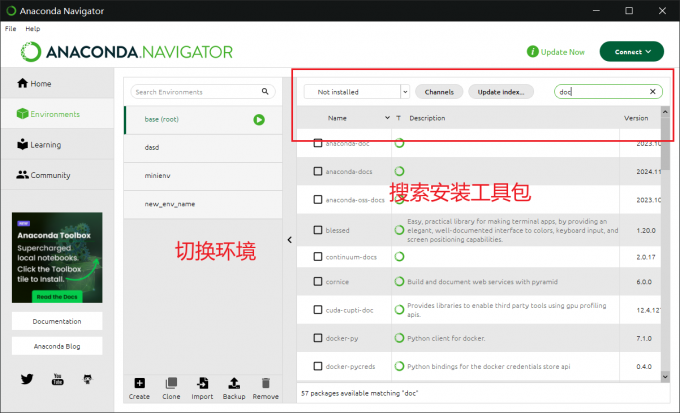Screen dimensions: 680x413
Task: Open the Help menu
Action: [x=33, y=29]
